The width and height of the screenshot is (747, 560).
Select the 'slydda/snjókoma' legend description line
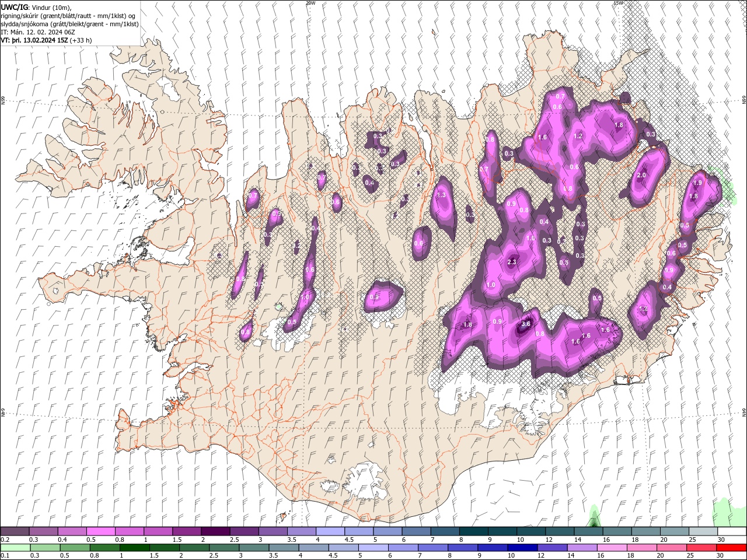[x=69, y=24]
